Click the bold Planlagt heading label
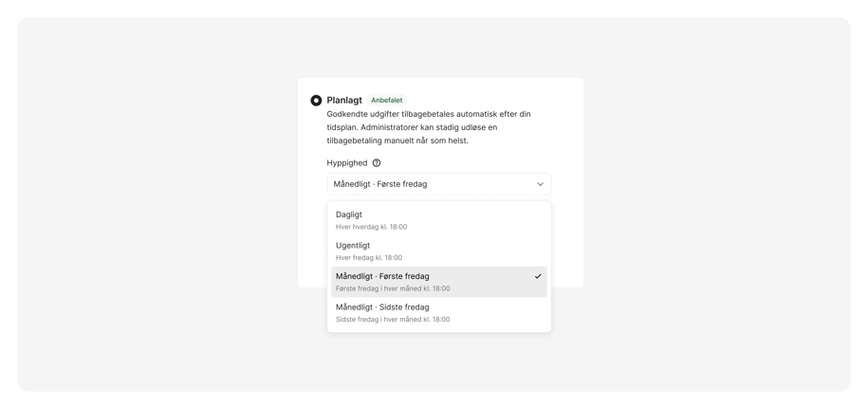868x409 pixels. [344, 101]
